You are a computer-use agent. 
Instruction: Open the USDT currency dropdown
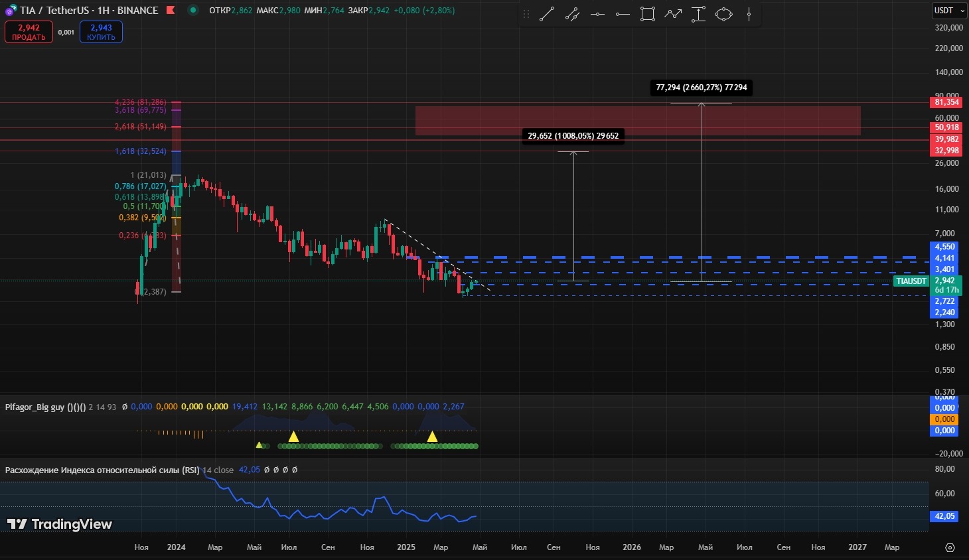pos(949,11)
